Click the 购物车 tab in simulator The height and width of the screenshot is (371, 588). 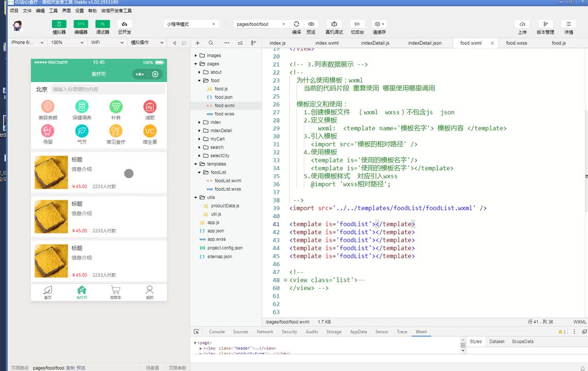[116, 292]
